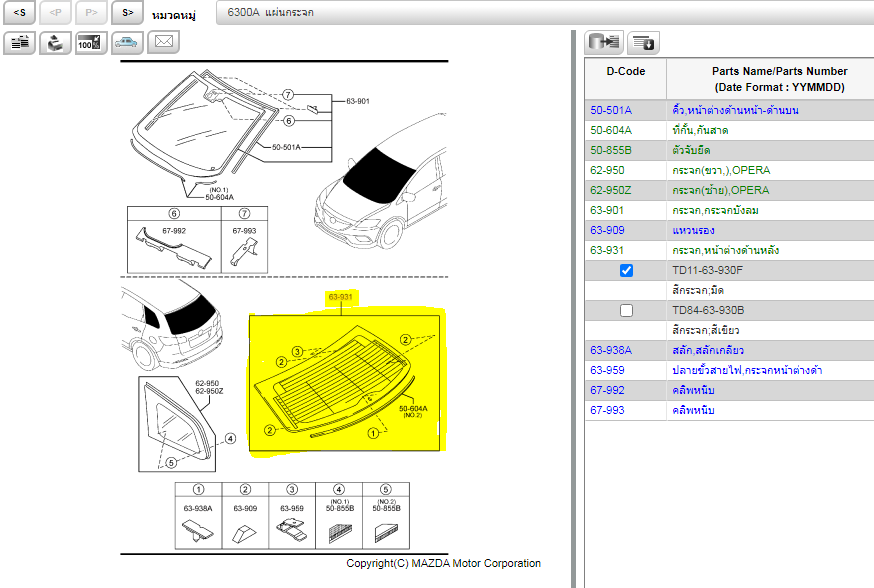Screen dimensions: 874x588
Task: Click the highlighted rear window glass illustration
Action: tap(344, 383)
